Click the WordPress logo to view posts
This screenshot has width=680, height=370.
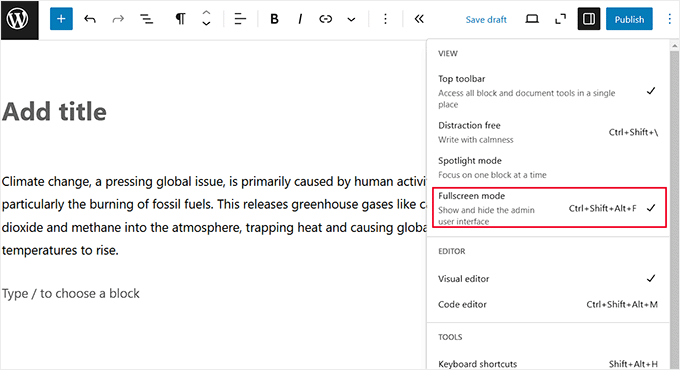pos(20,20)
